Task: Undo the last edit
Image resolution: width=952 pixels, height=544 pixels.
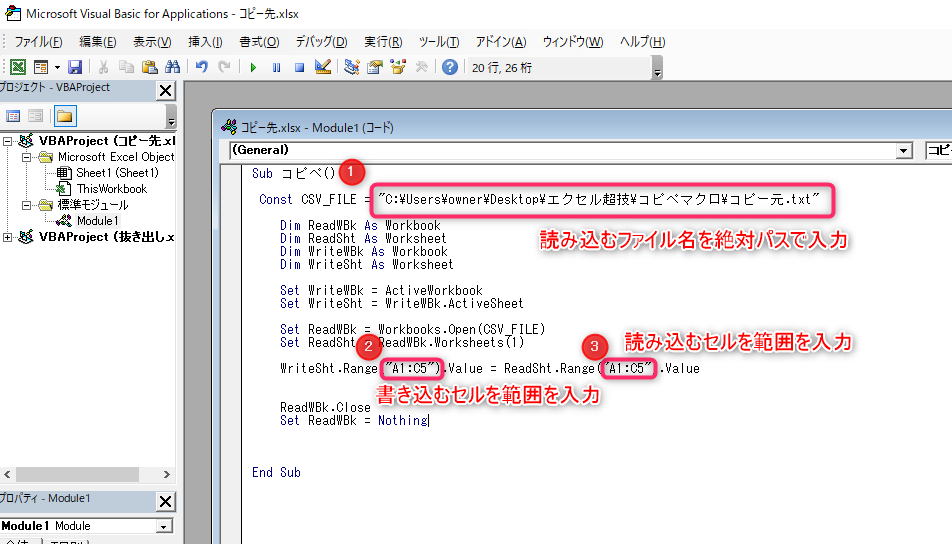Action: click(x=202, y=67)
